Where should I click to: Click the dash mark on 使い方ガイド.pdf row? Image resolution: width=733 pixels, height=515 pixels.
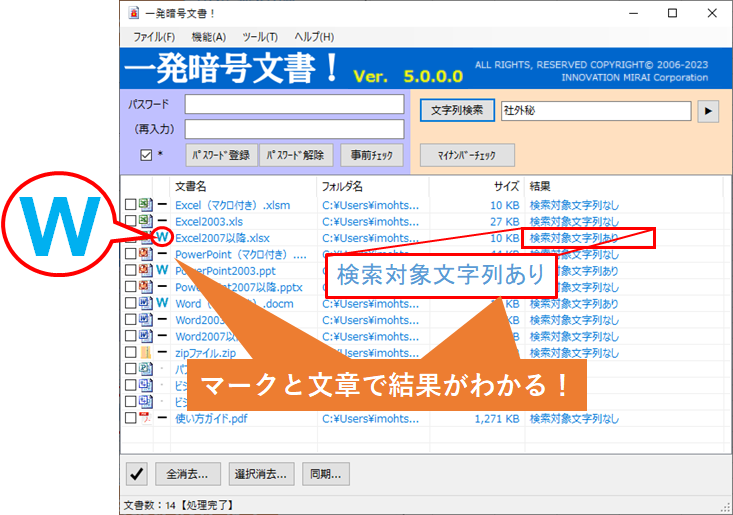pyautogui.click(x=162, y=418)
